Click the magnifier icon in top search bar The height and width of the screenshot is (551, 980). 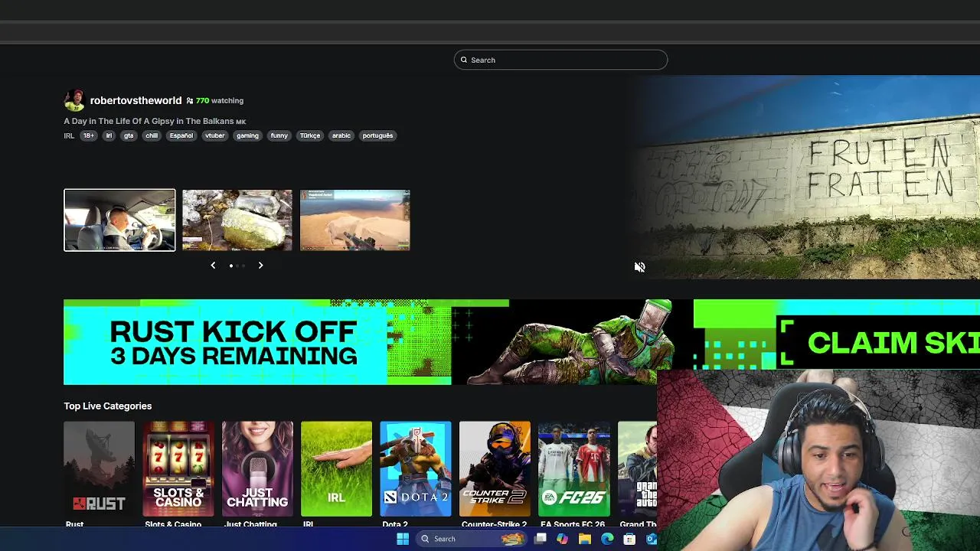464,60
